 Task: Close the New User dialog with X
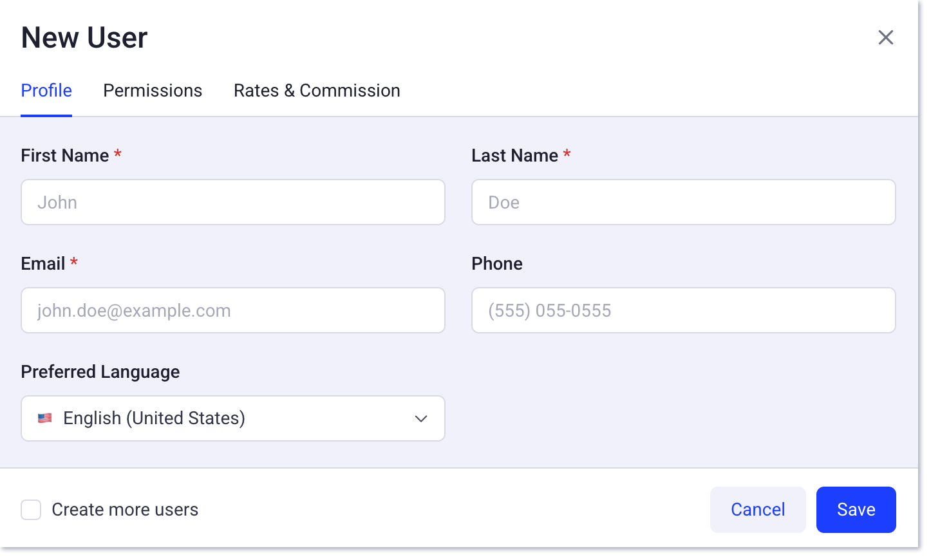tap(886, 37)
